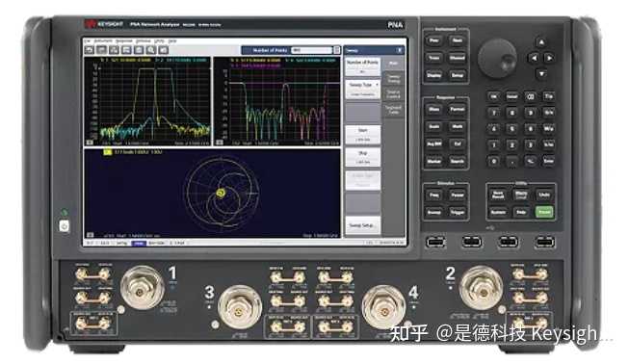The image size is (629, 364).
Task: Click the magnifier zoom icon in the screen toolbar
Action: (151, 50)
